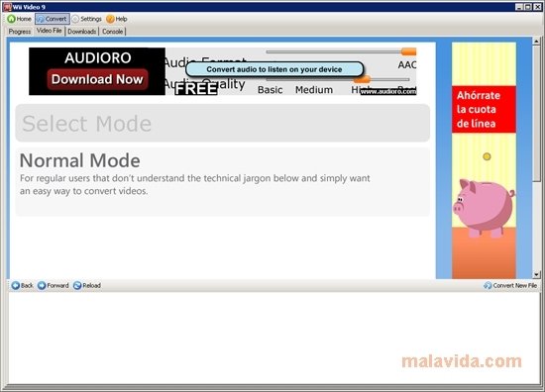Click the Forward navigation arrow icon
This screenshot has width=545, height=392.
(42, 285)
